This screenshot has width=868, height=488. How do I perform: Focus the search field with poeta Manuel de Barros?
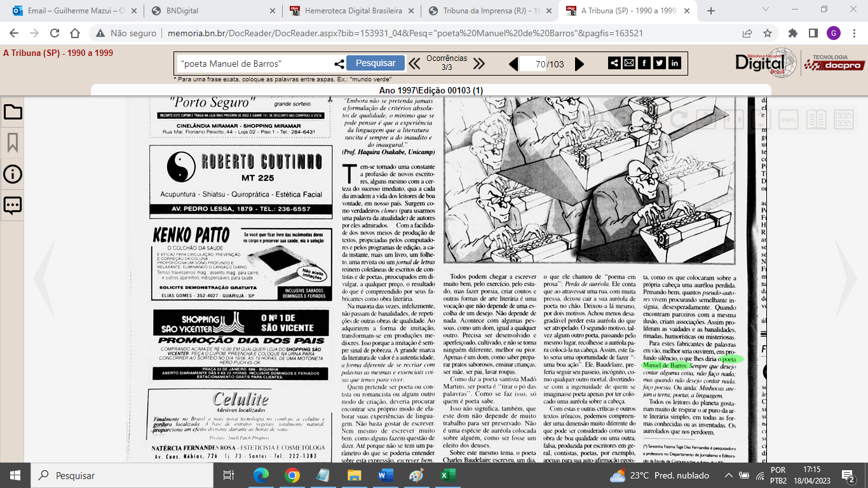tap(254, 64)
